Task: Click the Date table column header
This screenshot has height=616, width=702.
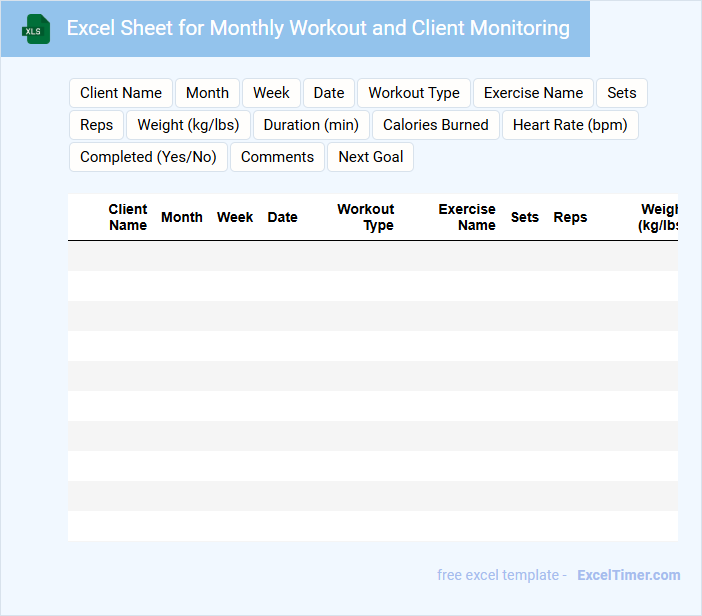Action: 283,217
